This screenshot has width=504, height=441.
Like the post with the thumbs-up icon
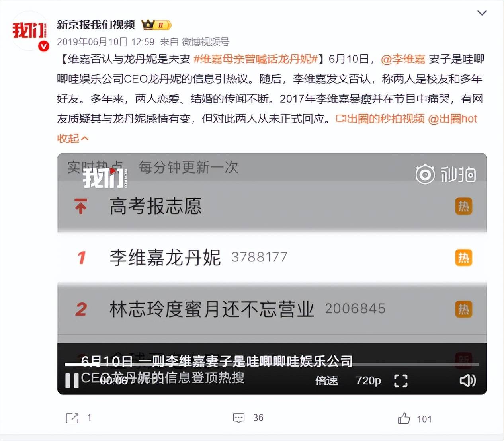(x=404, y=418)
